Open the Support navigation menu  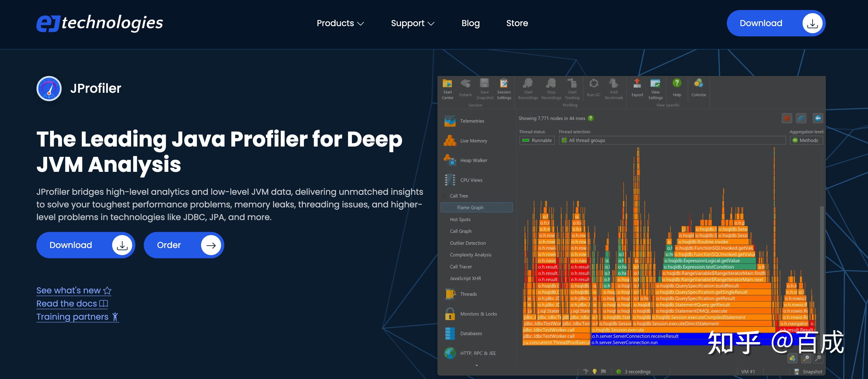[412, 23]
